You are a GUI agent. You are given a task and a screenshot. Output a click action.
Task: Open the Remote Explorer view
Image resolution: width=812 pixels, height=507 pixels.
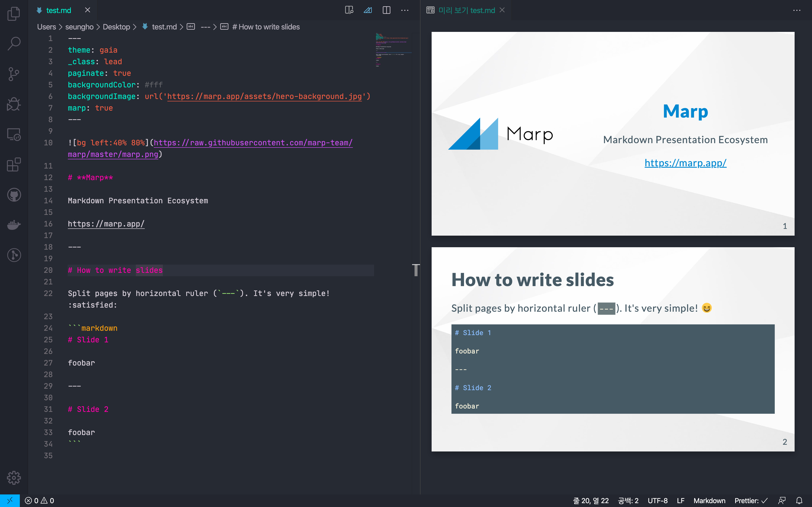tap(14, 134)
